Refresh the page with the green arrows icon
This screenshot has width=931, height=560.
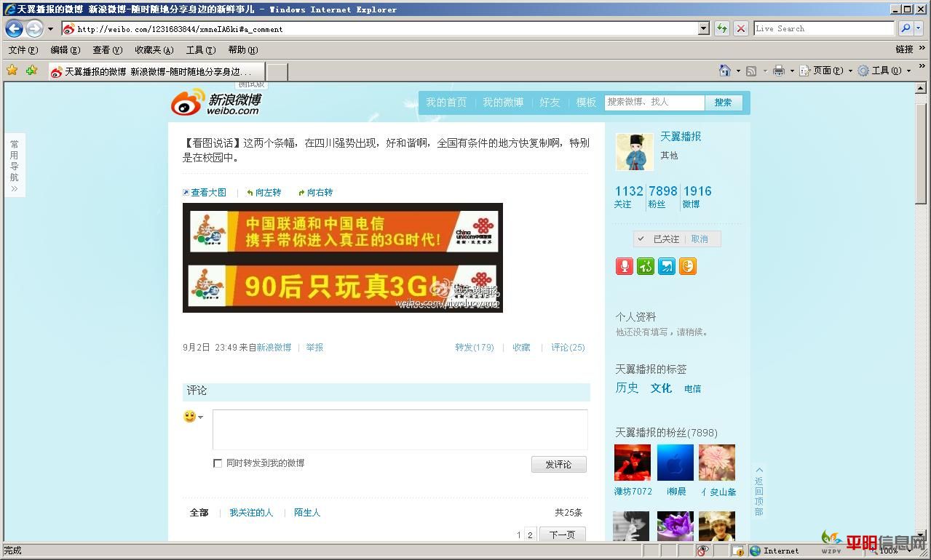tap(721, 28)
